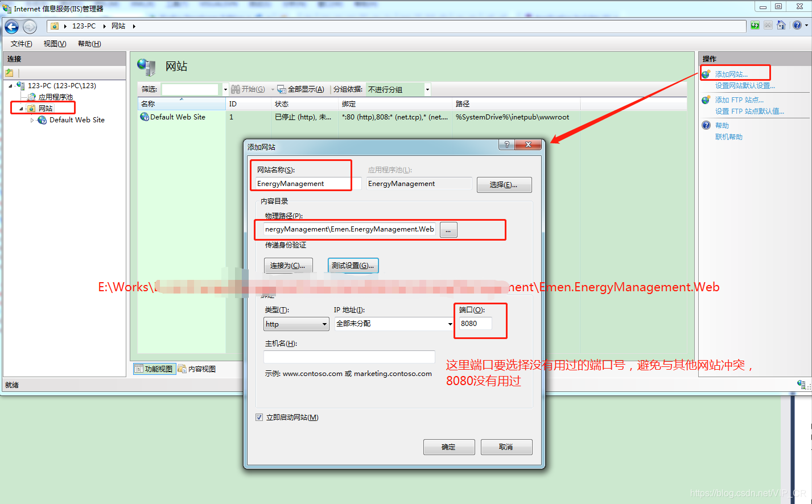Viewport: 812px width, 504px height.
Task: Click the 选择(E)... button
Action: point(504,185)
